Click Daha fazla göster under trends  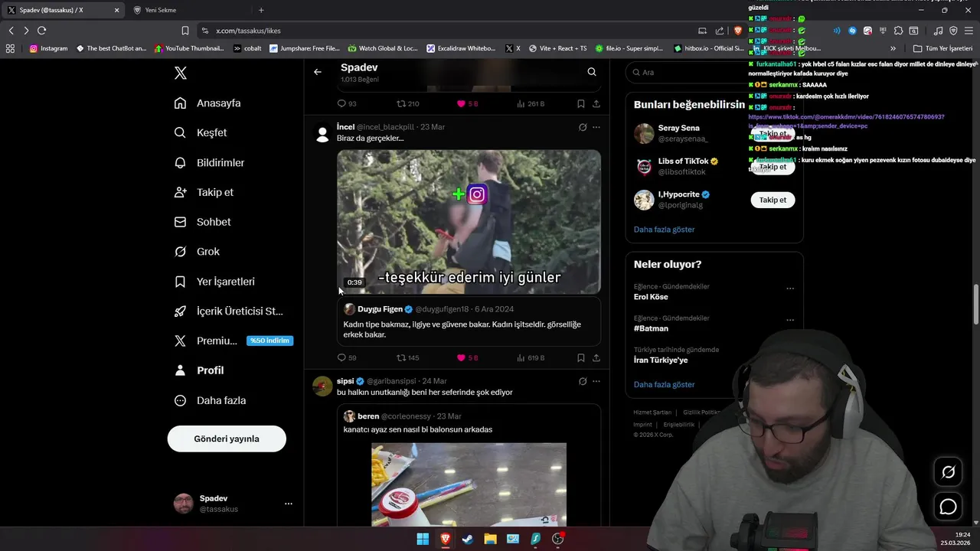664,385
